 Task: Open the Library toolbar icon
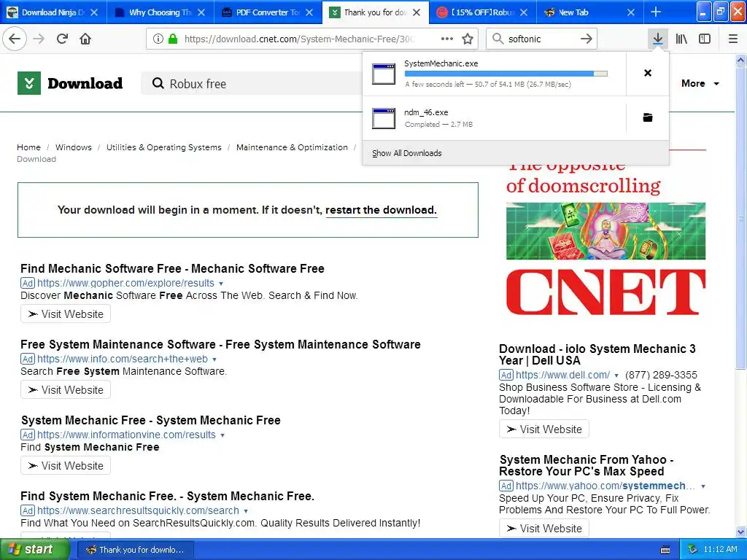click(681, 39)
